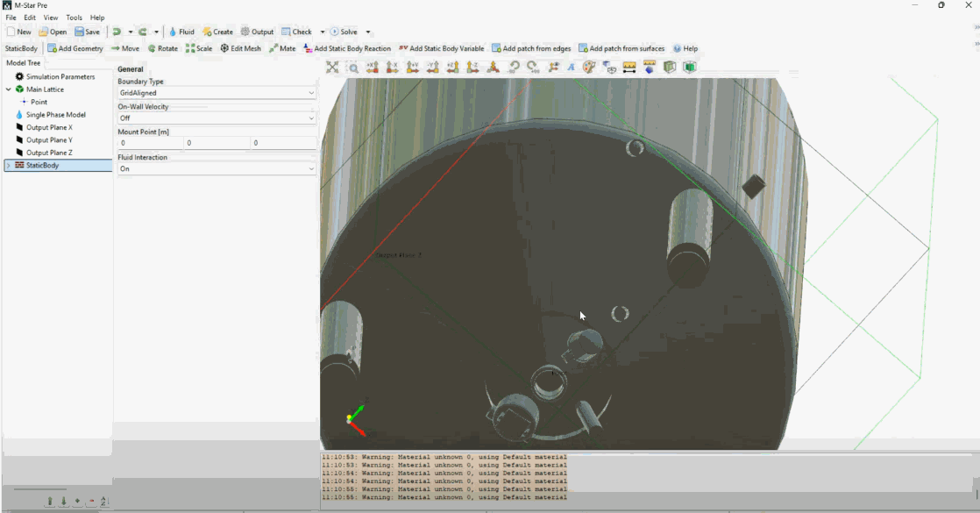This screenshot has width=980, height=513.
Task: Open the View menu
Action: (x=51, y=18)
